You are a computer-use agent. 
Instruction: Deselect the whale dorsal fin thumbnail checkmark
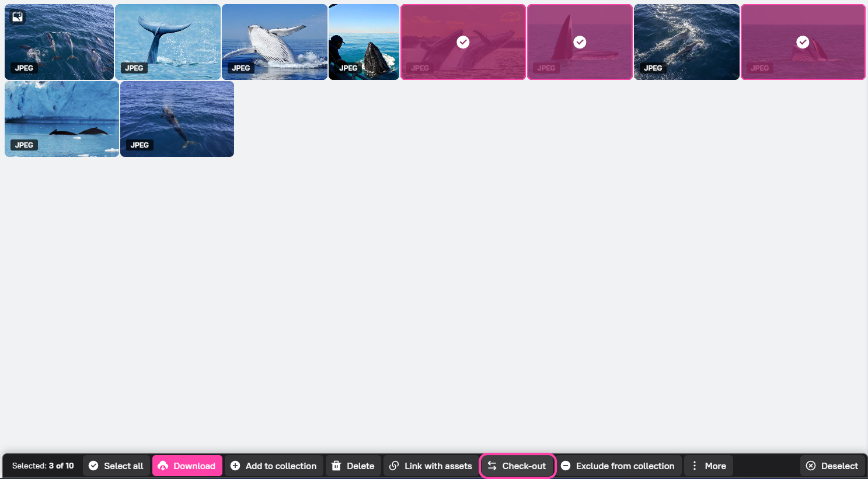tap(580, 41)
